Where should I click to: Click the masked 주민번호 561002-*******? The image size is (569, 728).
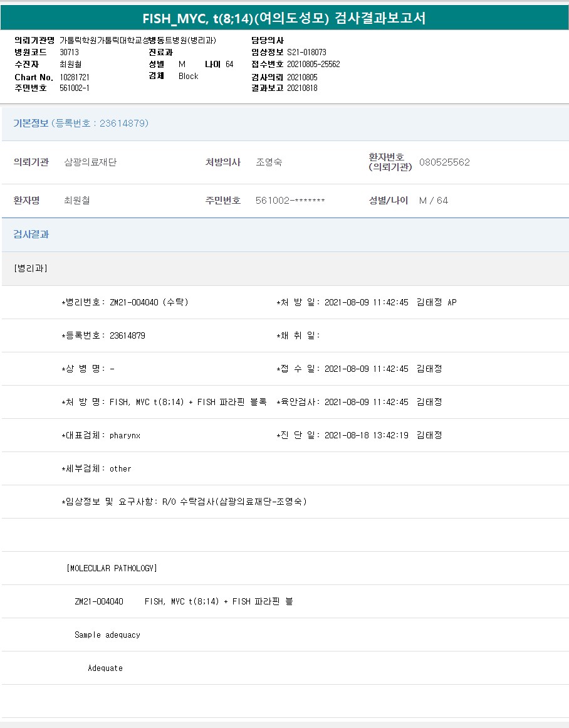(x=290, y=201)
